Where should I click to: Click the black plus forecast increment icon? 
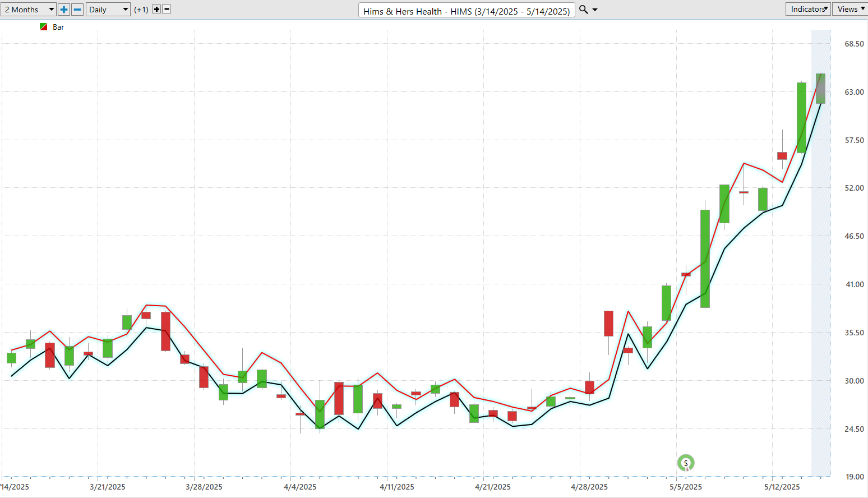pyautogui.click(x=156, y=10)
